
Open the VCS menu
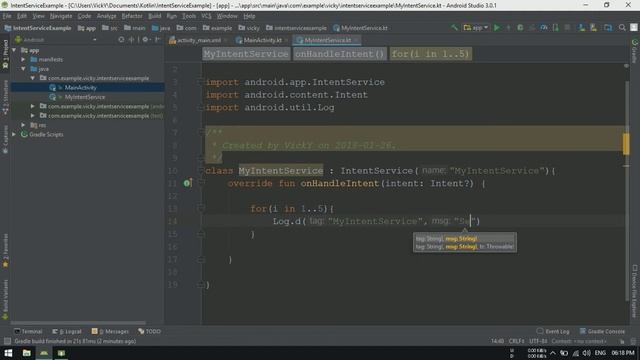point(206,16)
